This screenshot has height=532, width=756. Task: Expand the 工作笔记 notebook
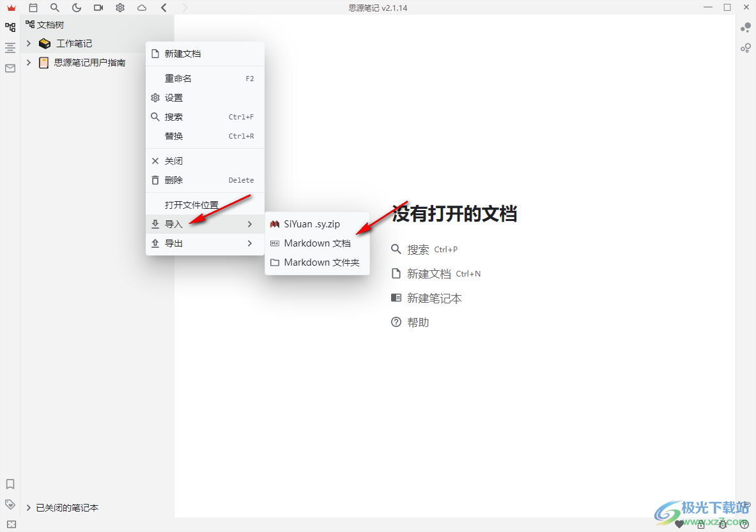pyautogui.click(x=29, y=43)
